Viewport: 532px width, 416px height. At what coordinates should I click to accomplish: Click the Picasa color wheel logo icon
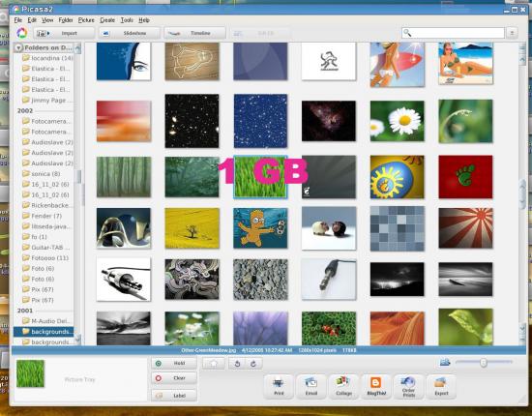click(21, 33)
